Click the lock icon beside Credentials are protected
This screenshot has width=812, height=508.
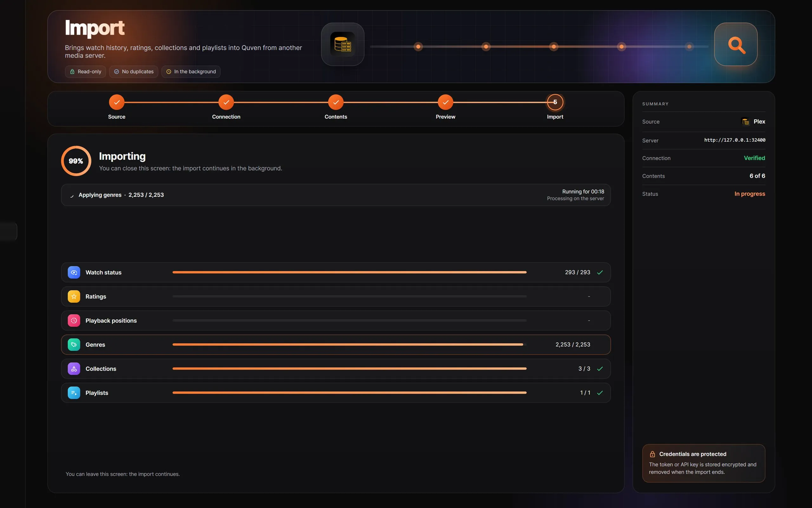pos(652,454)
